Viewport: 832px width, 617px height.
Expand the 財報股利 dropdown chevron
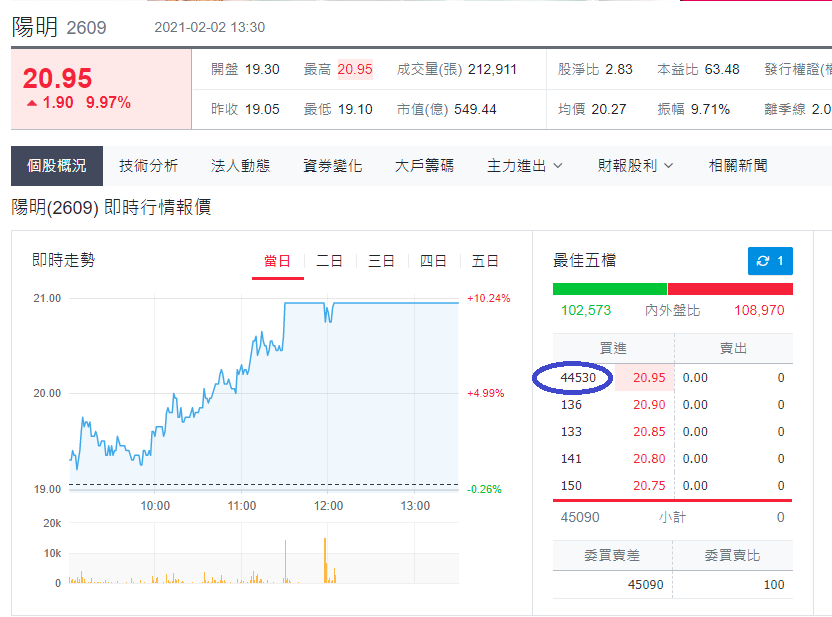pos(669,166)
